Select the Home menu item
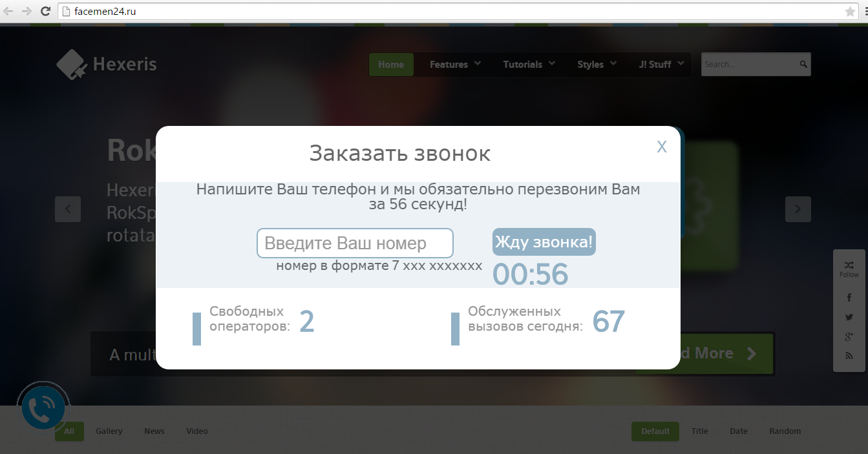Image resolution: width=868 pixels, height=454 pixels. pos(390,64)
